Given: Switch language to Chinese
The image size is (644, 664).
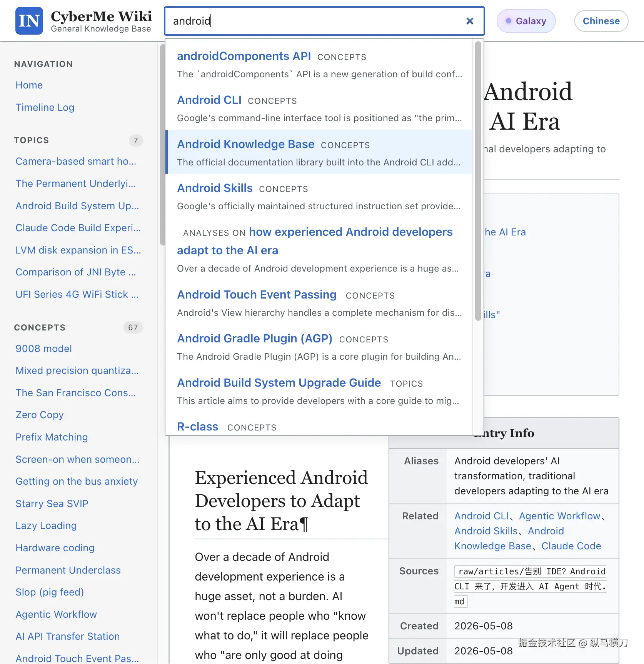Looking at the screenshot, I should [601, 21].
